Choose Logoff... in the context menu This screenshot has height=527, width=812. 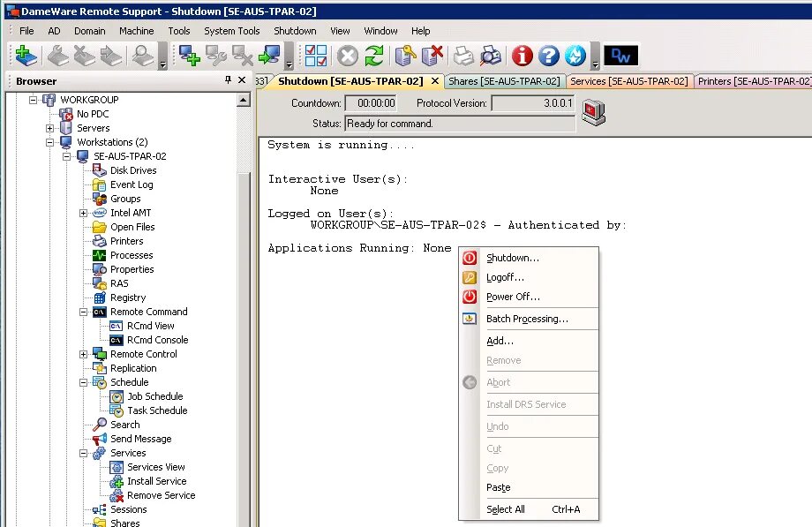click(x=529, y=278)
